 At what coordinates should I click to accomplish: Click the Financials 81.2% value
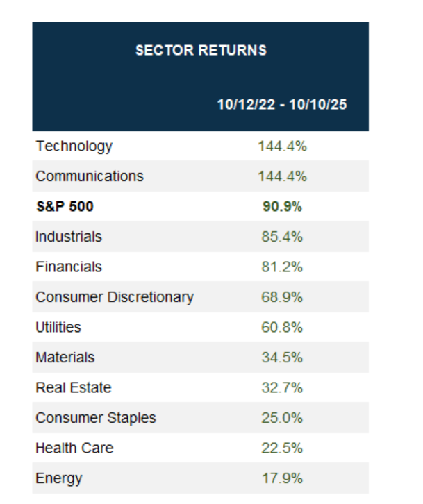[x=282, y=267]
